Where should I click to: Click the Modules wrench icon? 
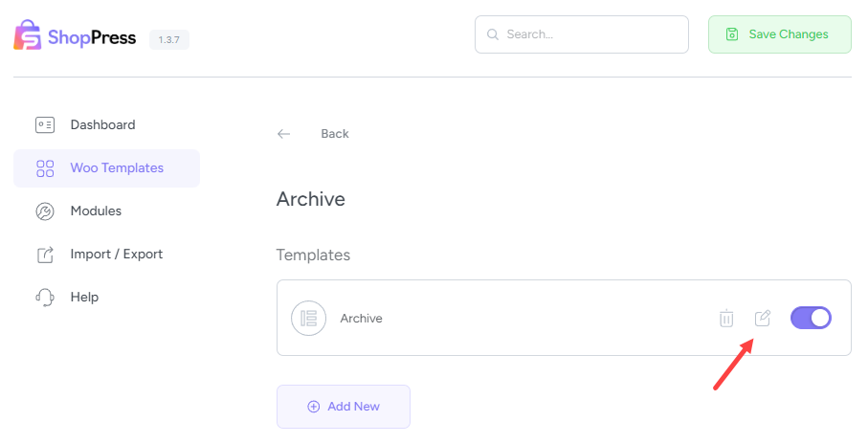click(45, 211)
